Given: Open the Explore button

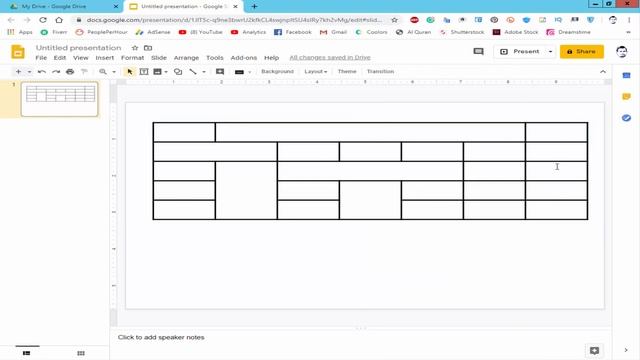Looking at the screenshot, I should (x=594, y=350).
